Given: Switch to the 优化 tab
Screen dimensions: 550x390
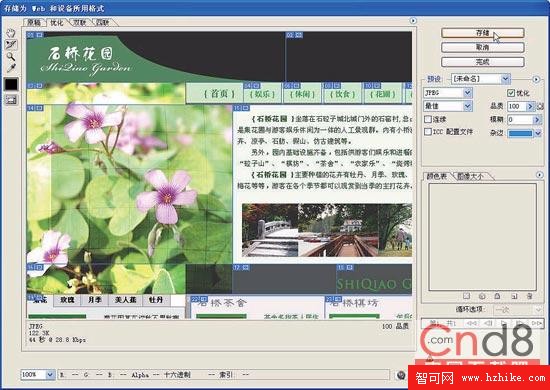Looking at the screenshot, I should 57,22.
